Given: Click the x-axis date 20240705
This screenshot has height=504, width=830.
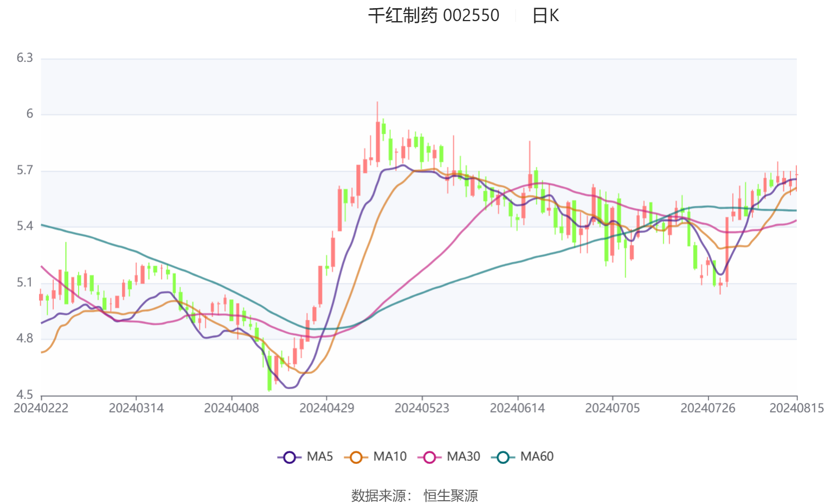Looking at the screenshot, I should click(613, 408).
